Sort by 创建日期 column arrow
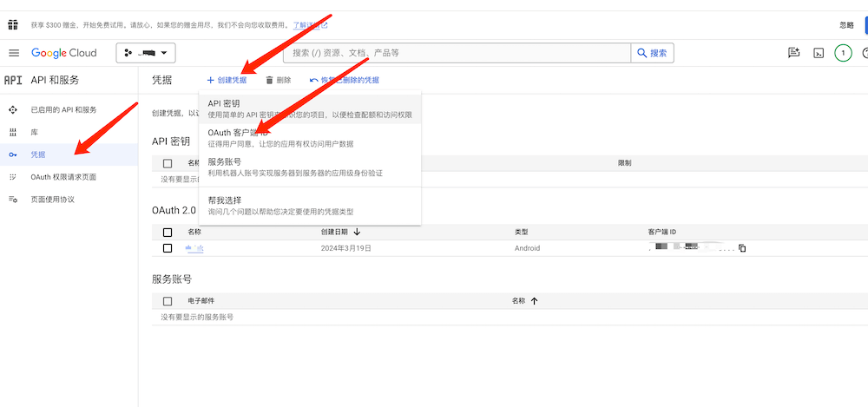 [x=357, y=233]
